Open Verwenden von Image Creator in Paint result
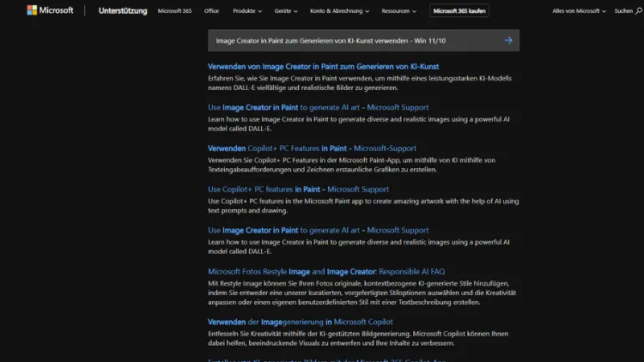Screen dimensions: 644x362 (x=323, y=67)
